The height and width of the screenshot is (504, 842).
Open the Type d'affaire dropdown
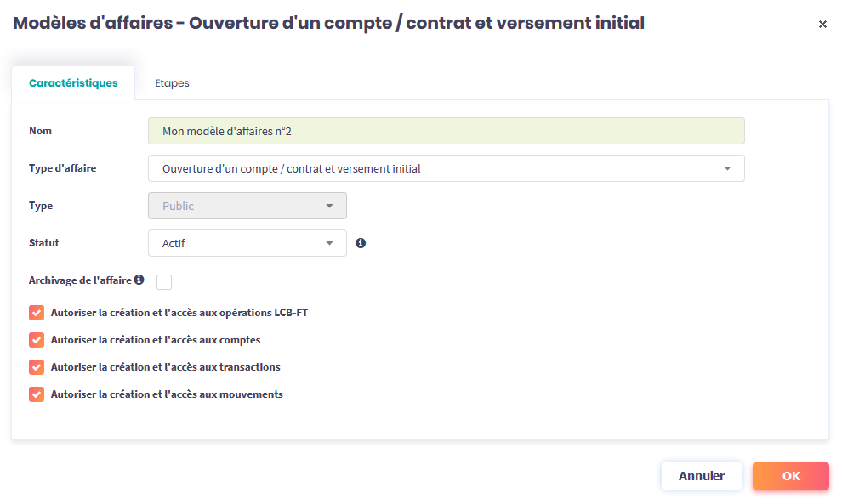click(x=446, y=168)
